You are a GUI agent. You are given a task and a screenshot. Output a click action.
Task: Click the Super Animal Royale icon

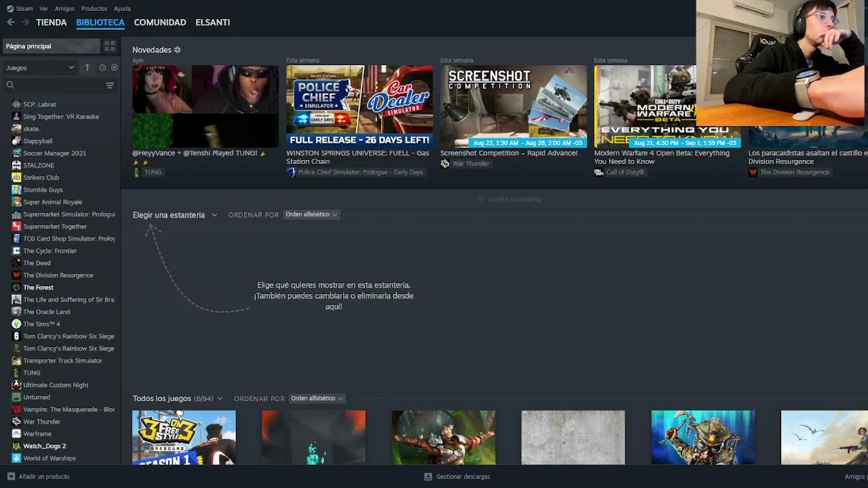coord(16,202)
